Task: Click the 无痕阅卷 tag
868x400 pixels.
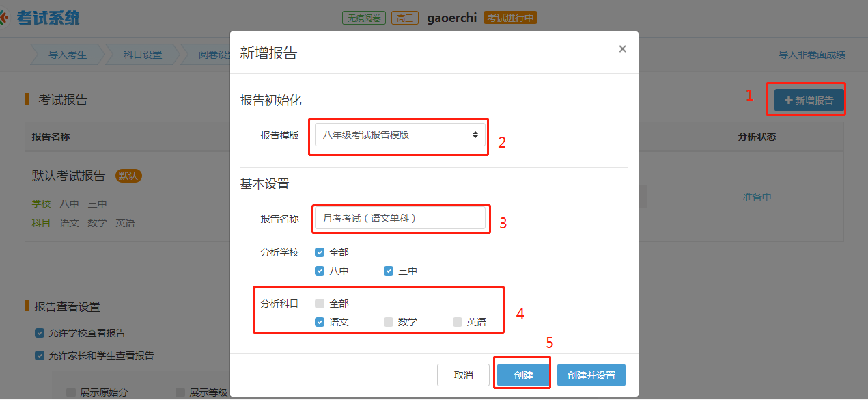Action: tap(364, 18)
